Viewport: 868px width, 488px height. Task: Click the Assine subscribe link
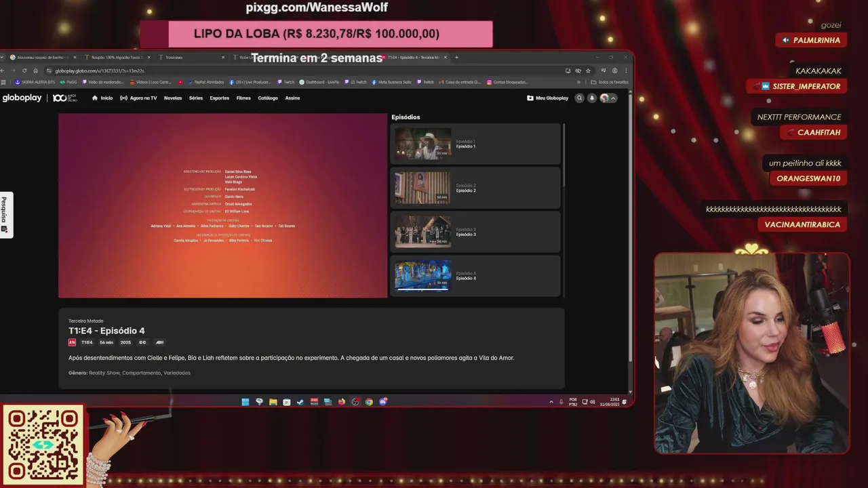tap(292, 98)
